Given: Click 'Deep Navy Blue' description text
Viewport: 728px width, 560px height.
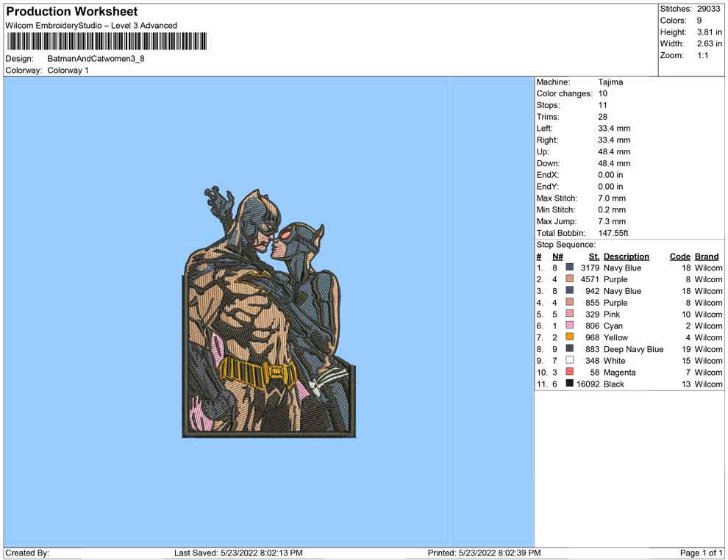Looking at the screenshot, I should pyautogui.click(x=634, y=349).
